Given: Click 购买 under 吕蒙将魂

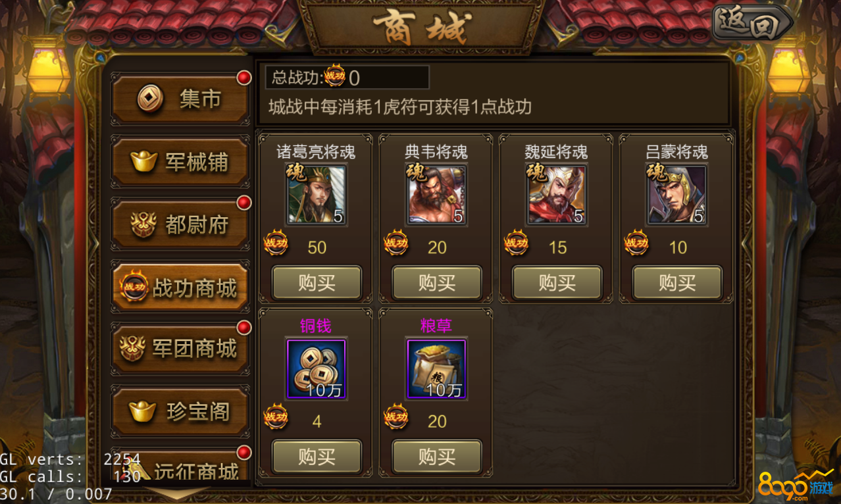Looking at the screenshot, I should [677, 283].
